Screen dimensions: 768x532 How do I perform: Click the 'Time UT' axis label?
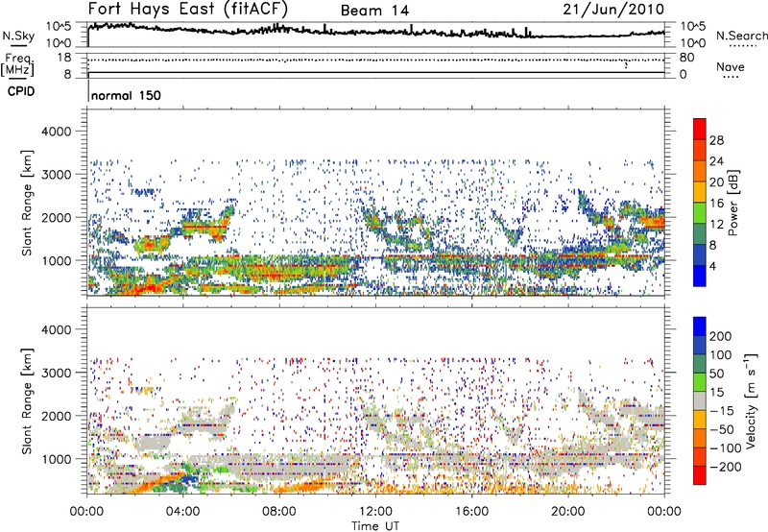click(x=375, y=526)
